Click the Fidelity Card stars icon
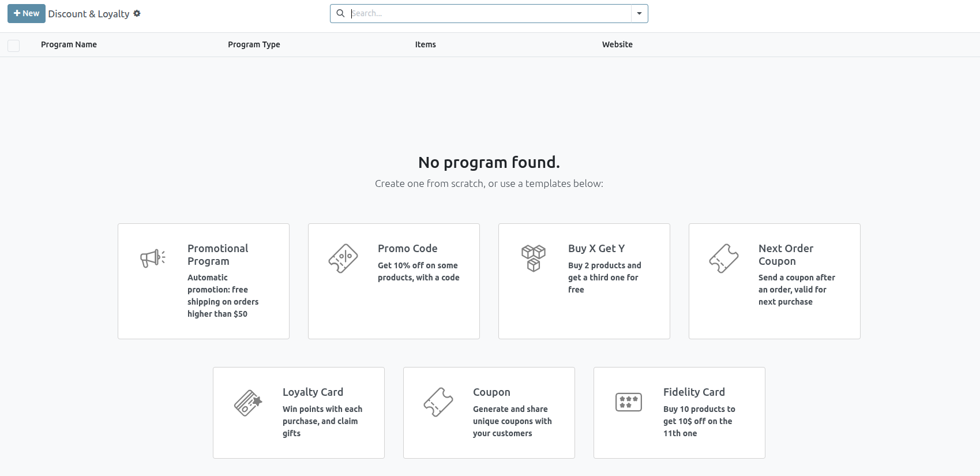Screen dimensions: 980x476 coord(628,402)
